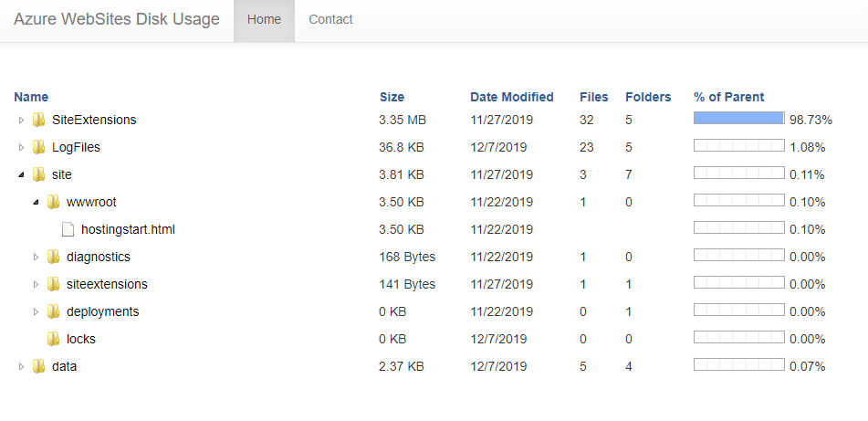Viewport: 868px width, 421px height.
Task: Collapse the site folder node
Action: [x=22, y=174]
